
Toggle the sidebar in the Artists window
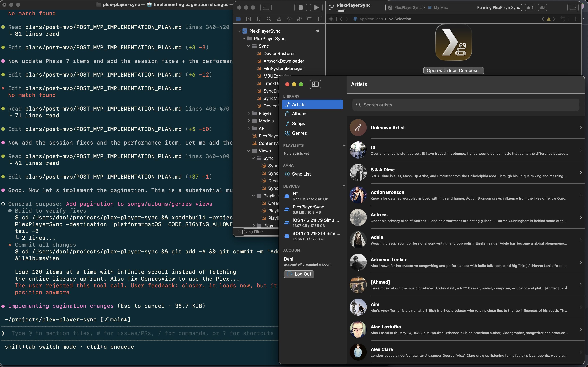point(315,84)
